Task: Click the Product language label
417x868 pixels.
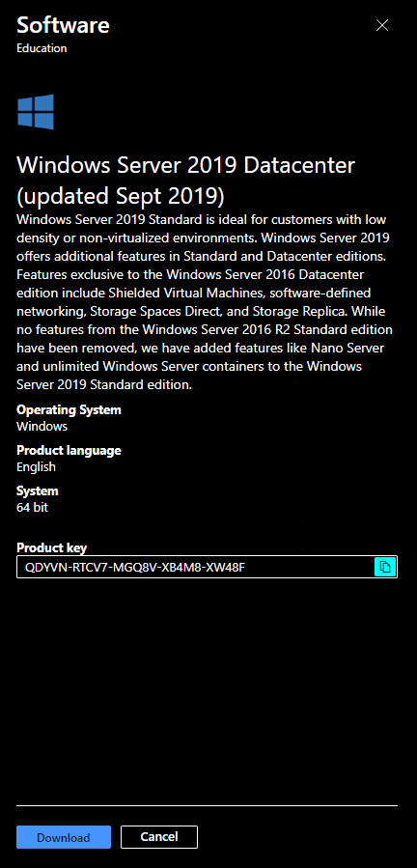Action: (x=69, y=451)
